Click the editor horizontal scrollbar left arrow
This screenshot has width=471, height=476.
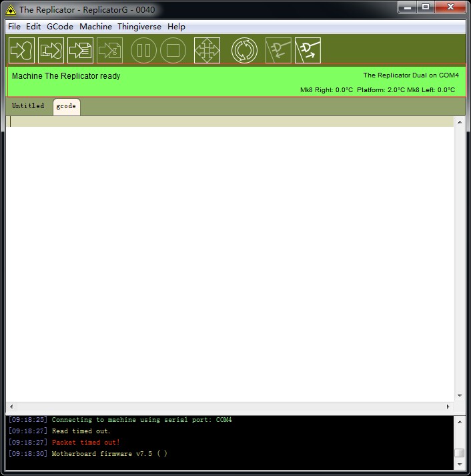[x=11, y=407]
